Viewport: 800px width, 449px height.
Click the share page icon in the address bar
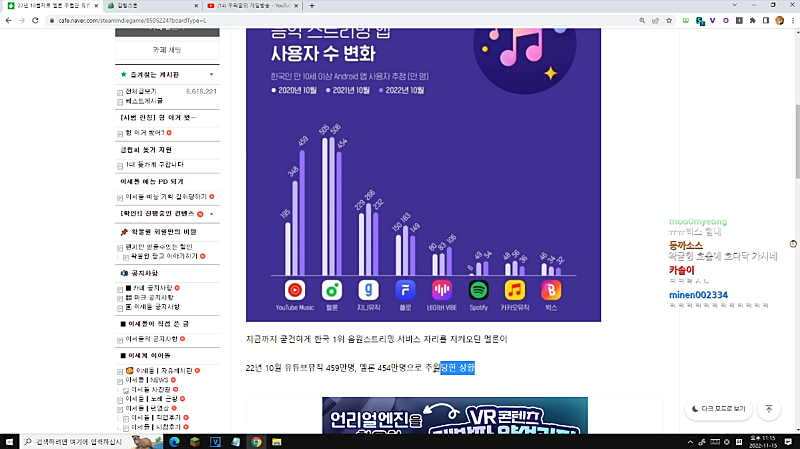coord(655,20)
